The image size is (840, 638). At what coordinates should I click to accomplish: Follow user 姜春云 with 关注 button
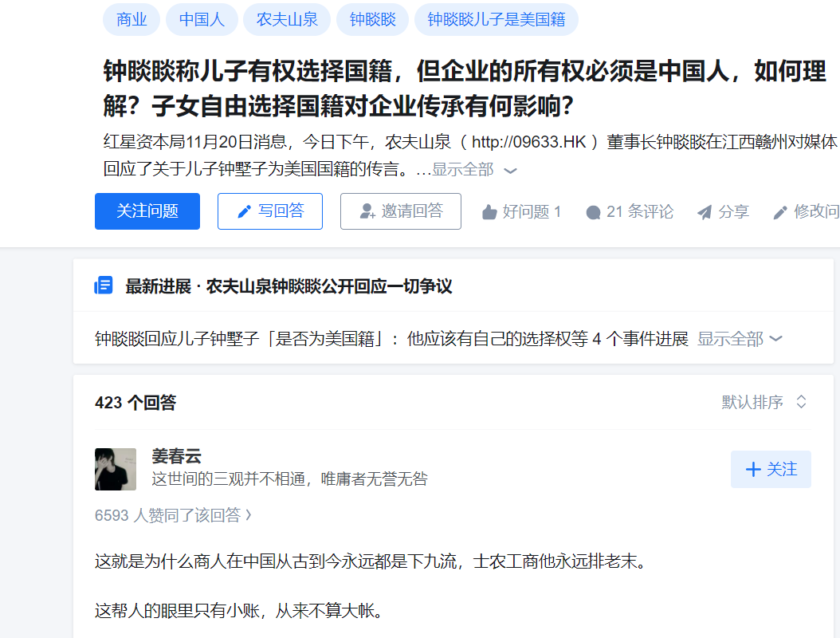(771, 469)
